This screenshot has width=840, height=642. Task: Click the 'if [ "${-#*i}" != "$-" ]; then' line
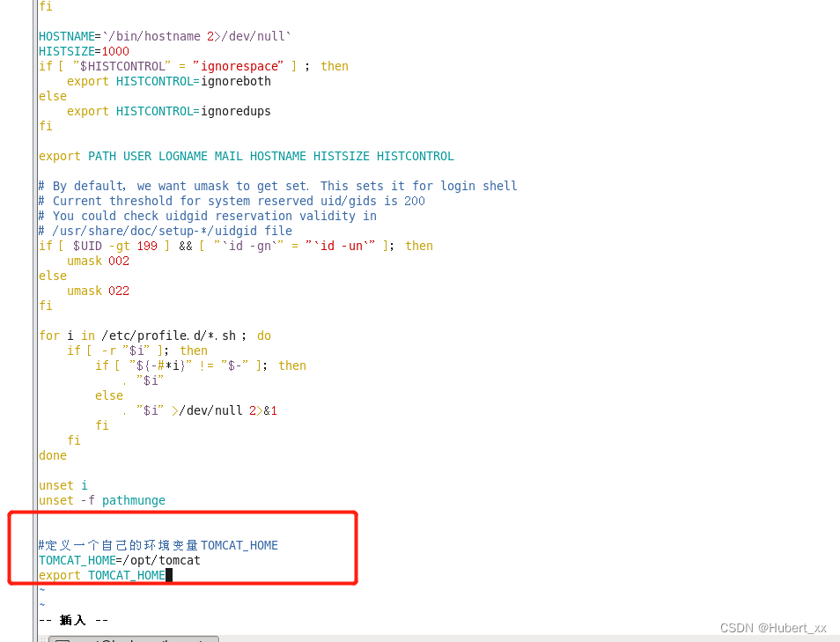pos(201,366)
